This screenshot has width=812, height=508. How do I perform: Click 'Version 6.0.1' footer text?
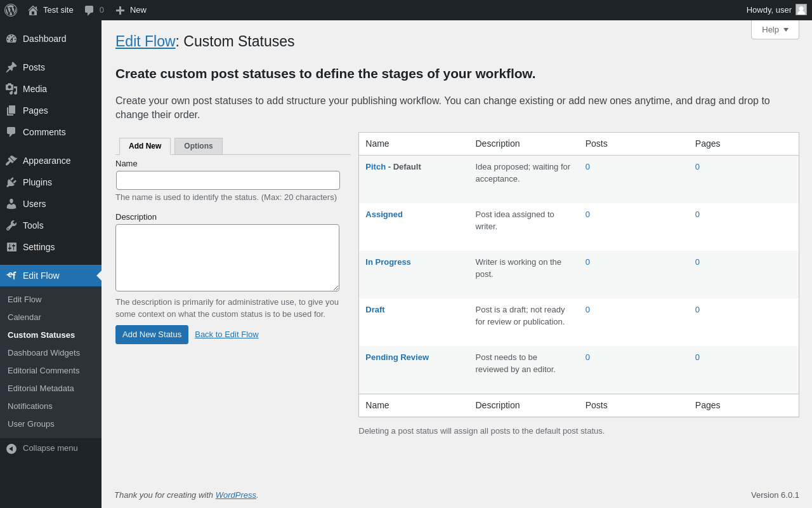[x=775, y=495]
